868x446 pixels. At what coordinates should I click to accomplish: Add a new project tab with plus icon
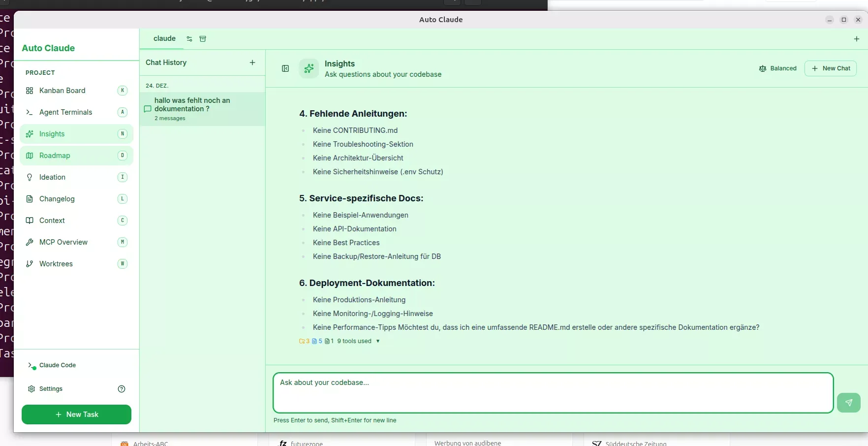(857, 39)
